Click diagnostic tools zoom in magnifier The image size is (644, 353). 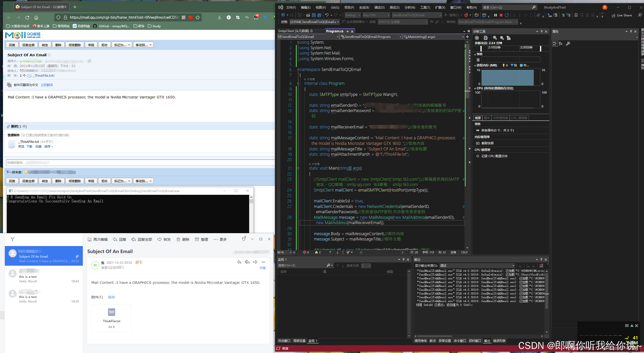[x=495, y=38]
